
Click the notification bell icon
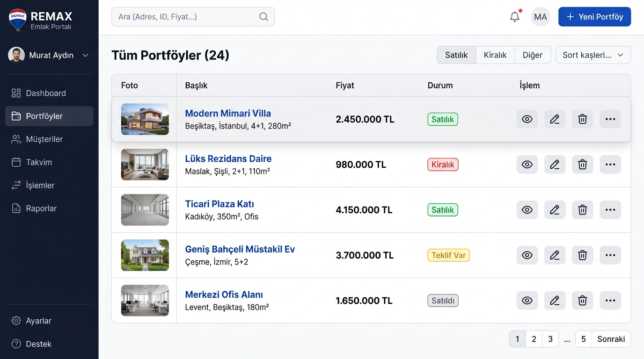point(515,17)
